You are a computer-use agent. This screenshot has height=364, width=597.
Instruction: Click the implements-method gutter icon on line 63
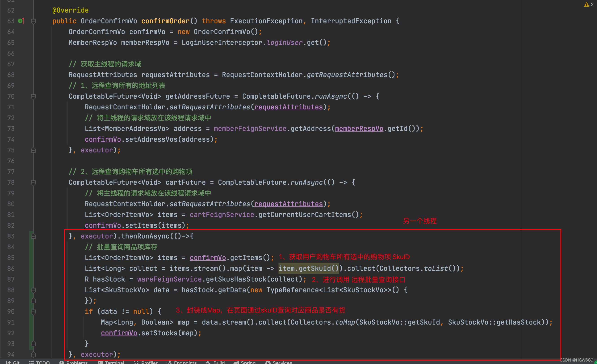(x=21, y=21)
